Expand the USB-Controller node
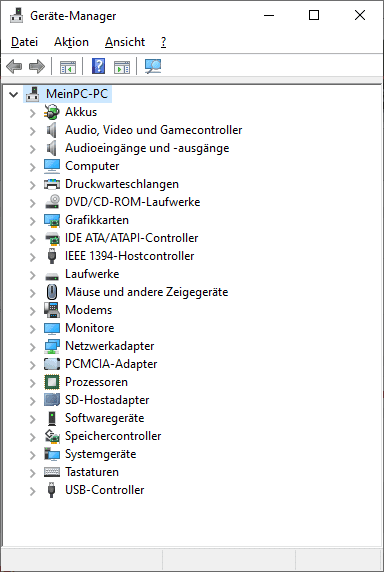Viewport: 384px width, 572px height. click(32, 491)
